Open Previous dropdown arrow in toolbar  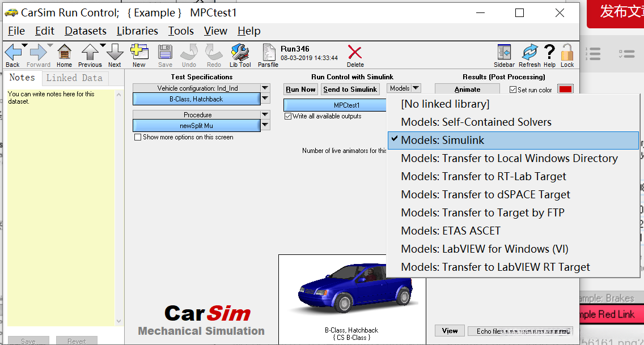pyautogui.click(x=103, y=45)
